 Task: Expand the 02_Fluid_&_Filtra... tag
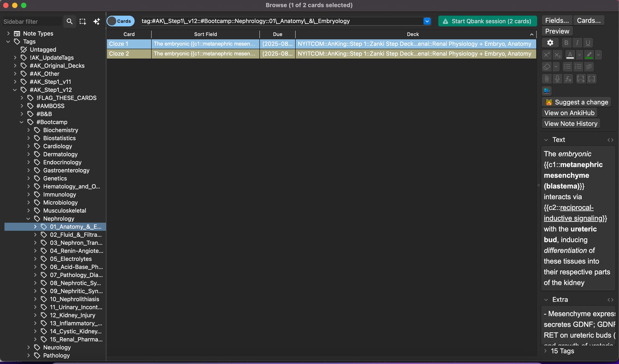click(x=35, y=235)
